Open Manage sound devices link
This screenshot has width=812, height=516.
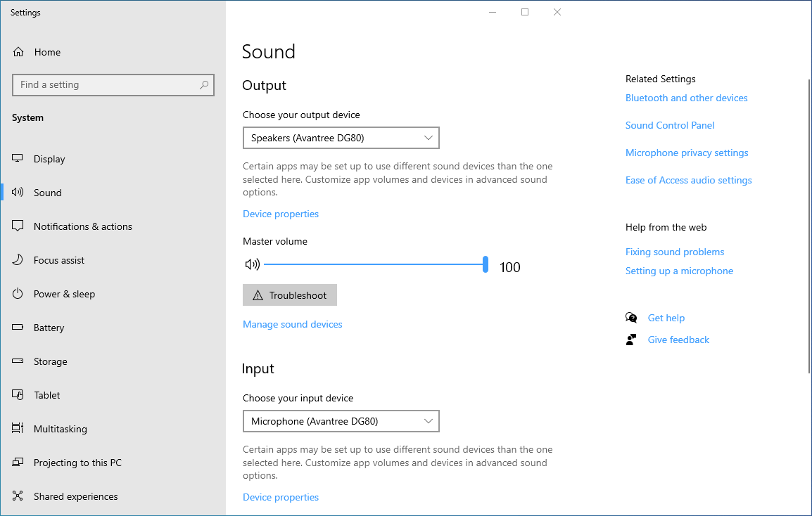click(x=293, y=324)
